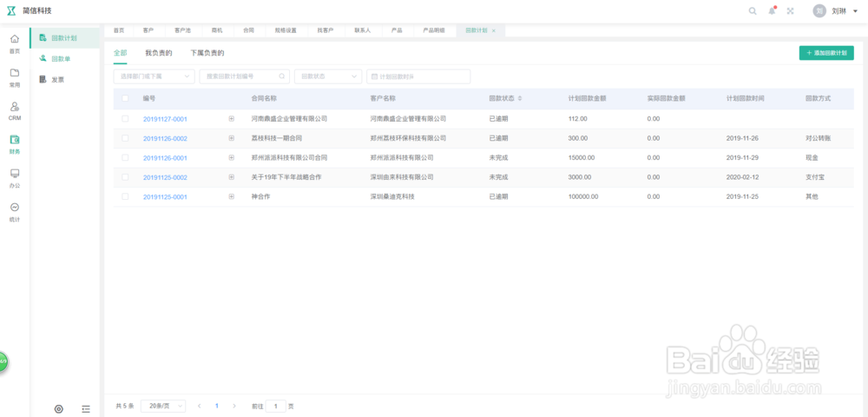Switch to the 客户池 page tab
The height and width of the screenshot is (417, 868).
pos(182,30)
